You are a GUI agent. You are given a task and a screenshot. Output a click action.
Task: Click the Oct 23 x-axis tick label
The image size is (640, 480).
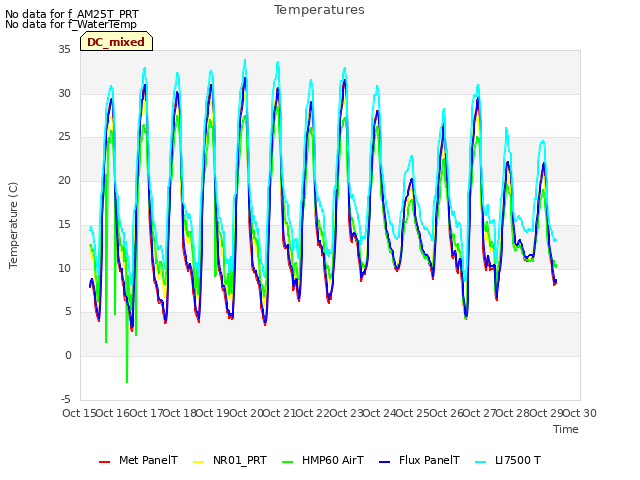346,413
